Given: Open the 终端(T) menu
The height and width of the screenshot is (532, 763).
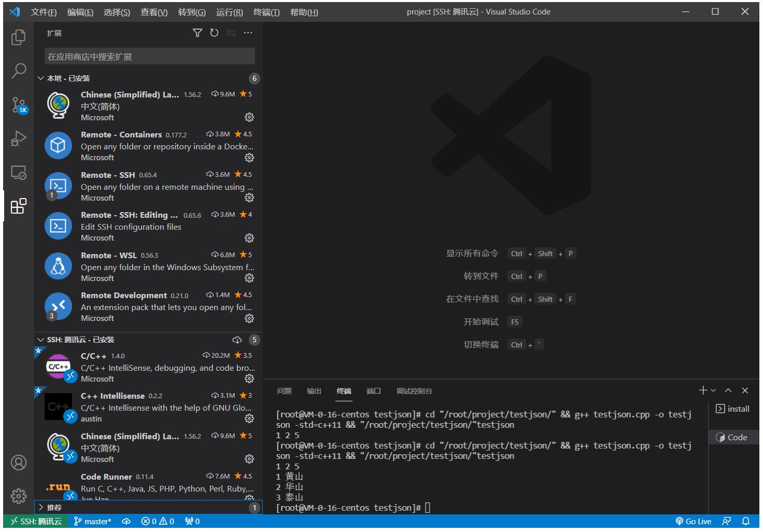Looking at the screenshot, I should point(266,12).
